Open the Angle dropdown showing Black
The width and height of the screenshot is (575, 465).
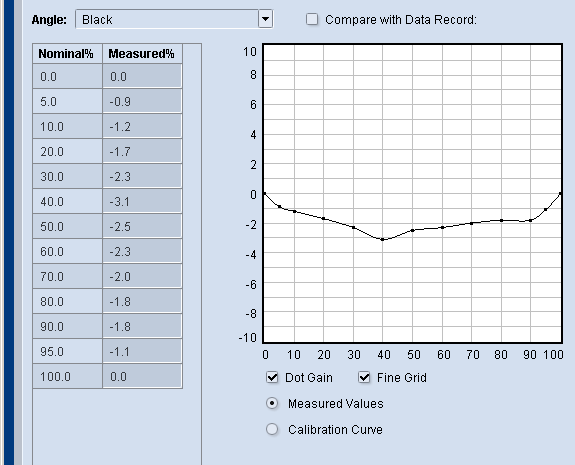click(x=174, y=19)
